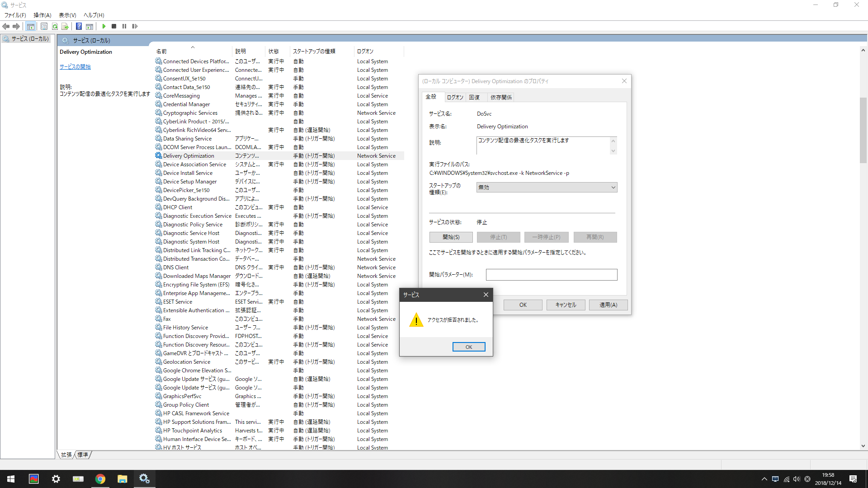Toggle Show/Hide Console Tree toolbar button
Viewport: 868px width, 488px height.
coord(30,26)
